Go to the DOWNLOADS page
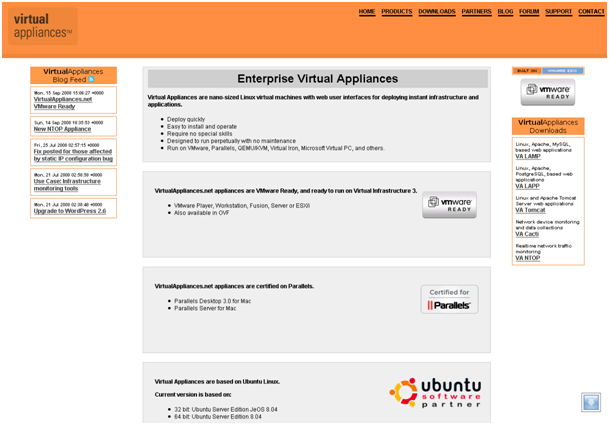This screenshot has height=425, width=609. 437,12
